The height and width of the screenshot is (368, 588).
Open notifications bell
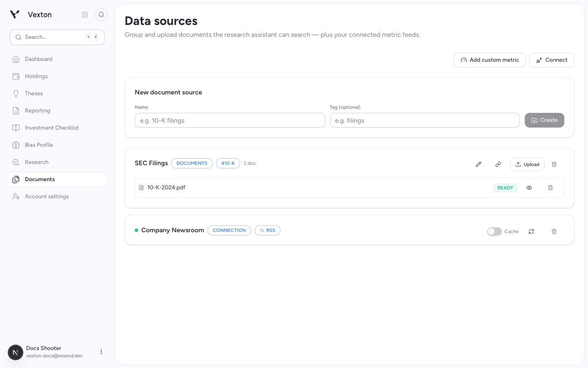pos(101,15)
